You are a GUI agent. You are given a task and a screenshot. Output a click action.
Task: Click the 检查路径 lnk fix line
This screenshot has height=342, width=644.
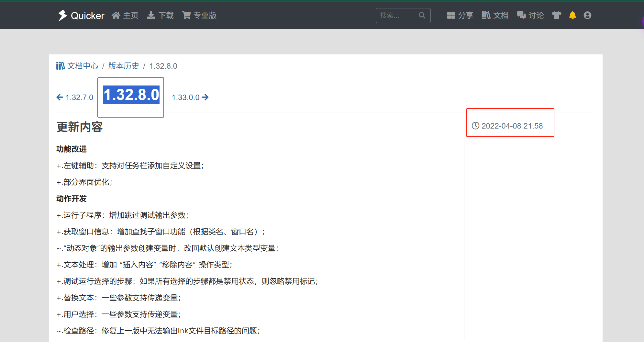point(158,331)
